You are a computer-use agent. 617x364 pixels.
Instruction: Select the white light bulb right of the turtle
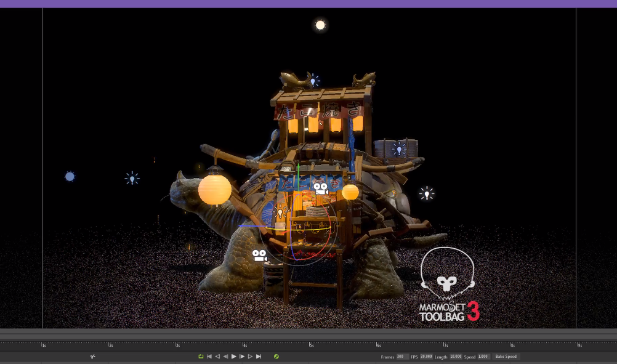pos(427,193)
